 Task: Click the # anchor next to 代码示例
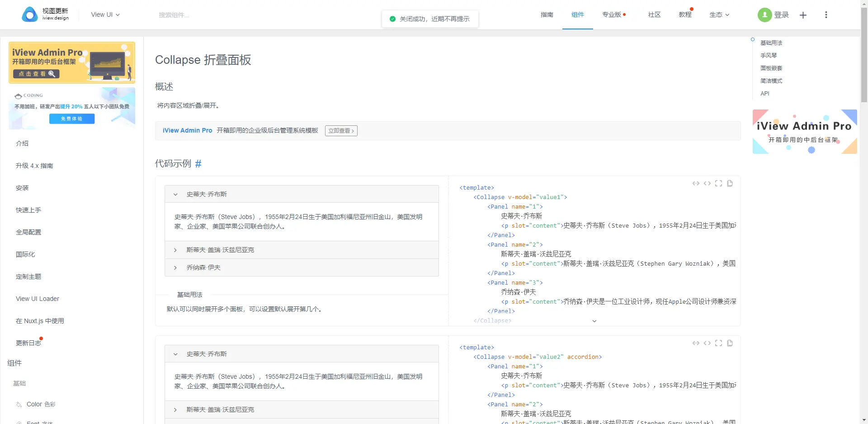click(198, 164)
